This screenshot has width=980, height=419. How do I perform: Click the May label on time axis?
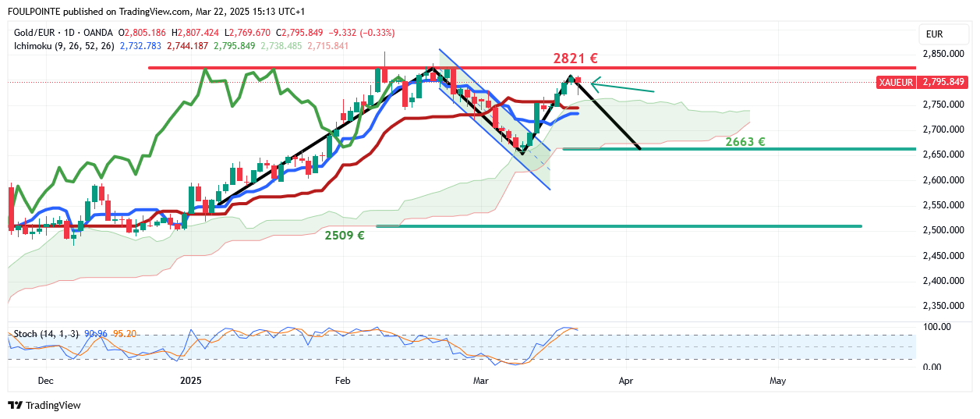pos(777,381)
